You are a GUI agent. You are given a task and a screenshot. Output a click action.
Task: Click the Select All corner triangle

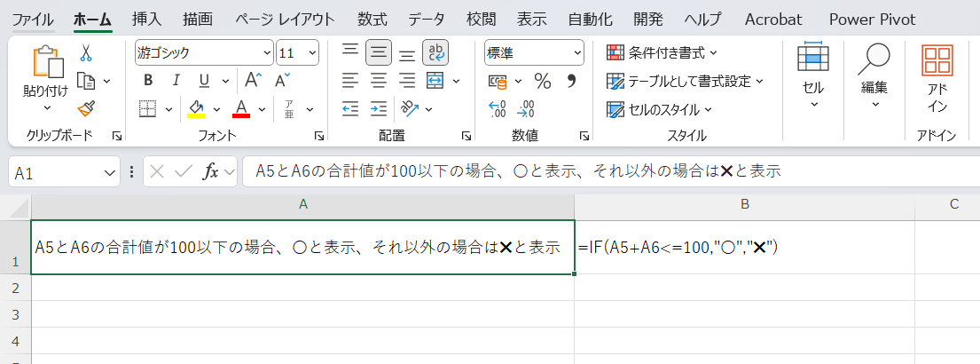(x=19, y=207)
